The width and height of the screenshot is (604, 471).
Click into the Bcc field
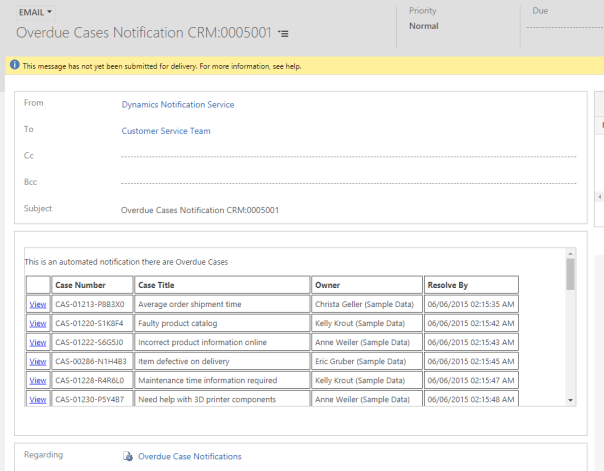click(349, 183)
